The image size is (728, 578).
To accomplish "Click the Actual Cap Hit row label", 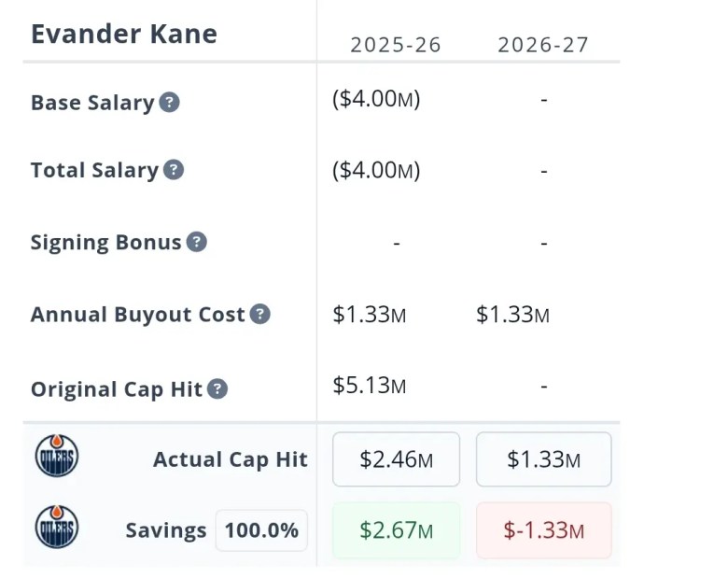I will pos(230,459).
